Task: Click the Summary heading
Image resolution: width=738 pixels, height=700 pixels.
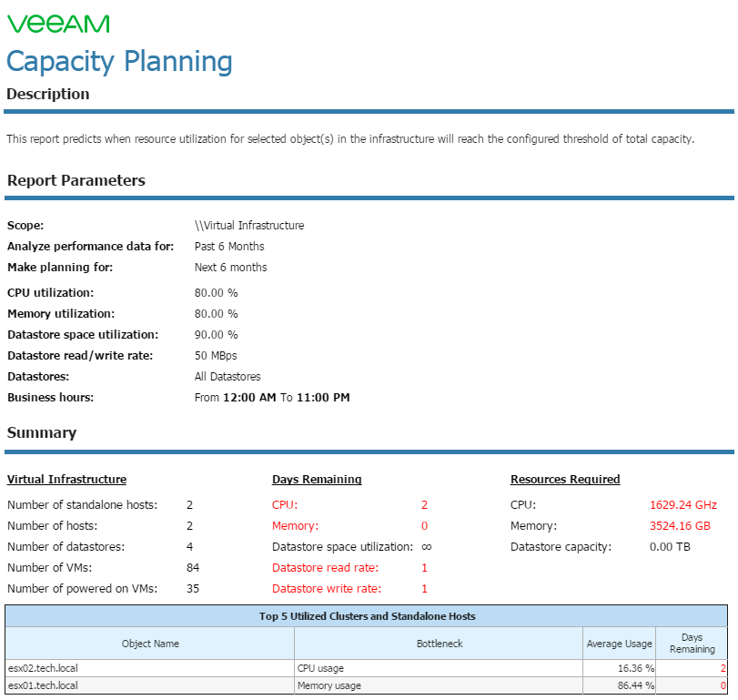Action: (42, 432)
